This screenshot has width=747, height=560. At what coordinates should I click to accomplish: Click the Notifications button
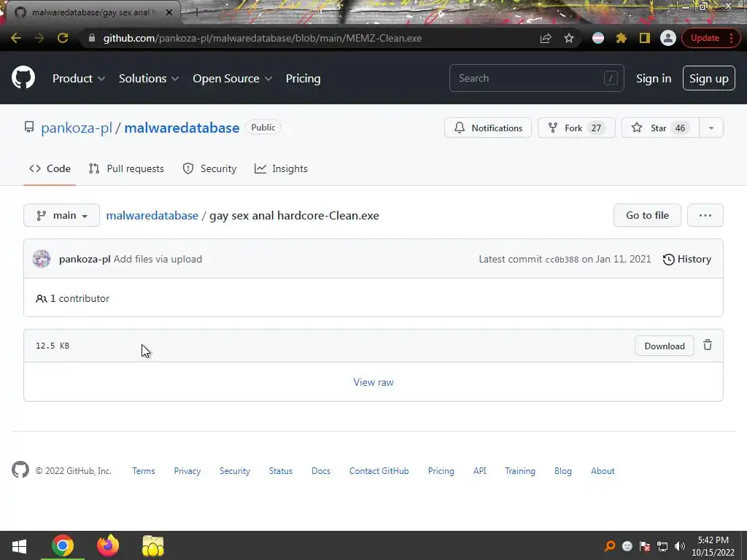click(x=488, y=128)
